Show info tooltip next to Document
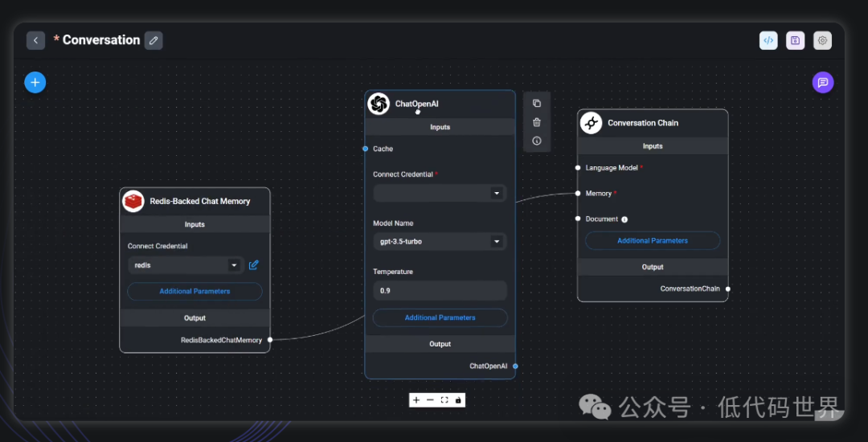Viewport: 868px width, 442px height. click(x=624, y=219)
